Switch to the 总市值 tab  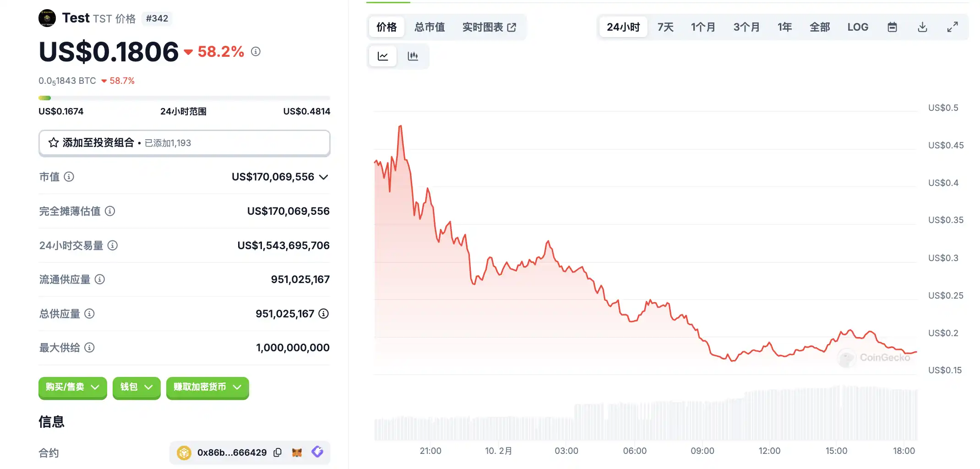(430, 27)
